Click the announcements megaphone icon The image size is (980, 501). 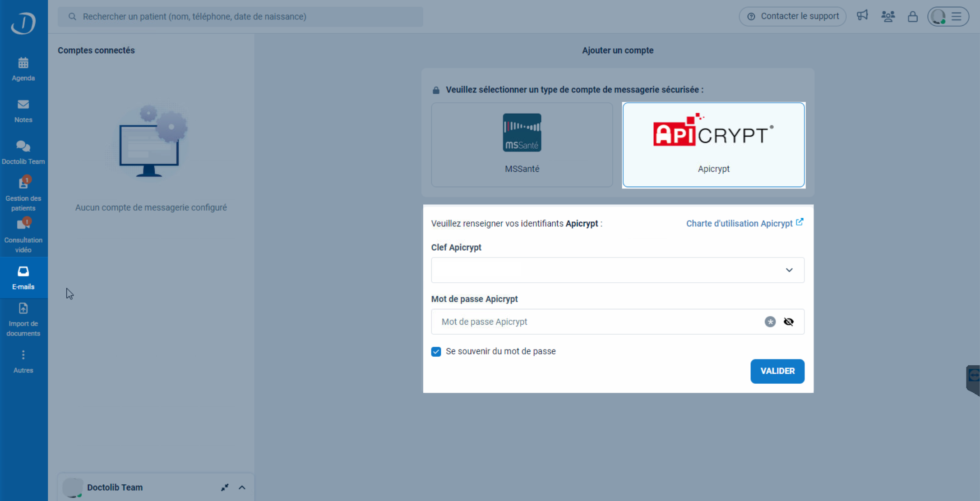tap(862, 16)
